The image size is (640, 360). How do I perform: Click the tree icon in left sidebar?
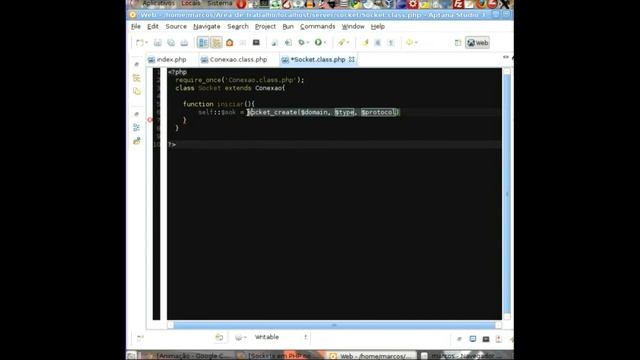(x=137, y=78)
